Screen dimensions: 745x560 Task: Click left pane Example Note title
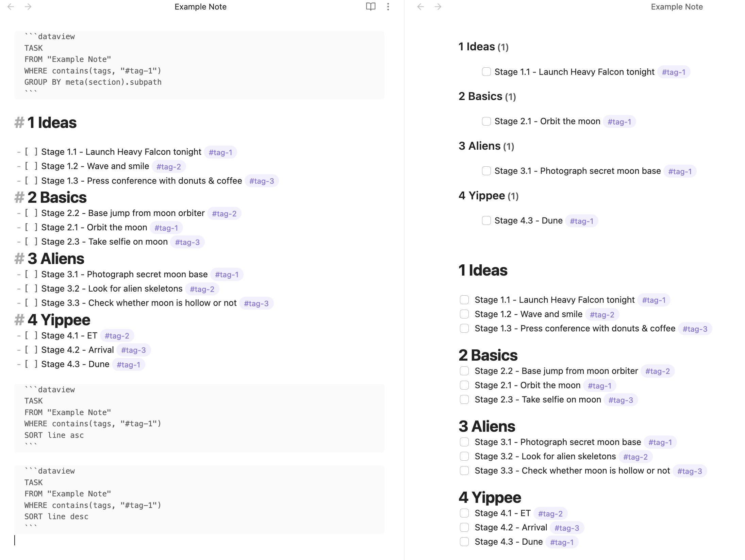click(x=200, y=7)
